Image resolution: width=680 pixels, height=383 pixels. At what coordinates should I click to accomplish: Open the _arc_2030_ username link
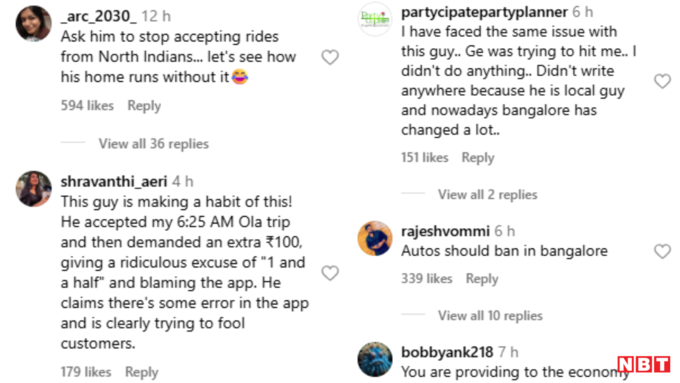click(x=98, y=16)
